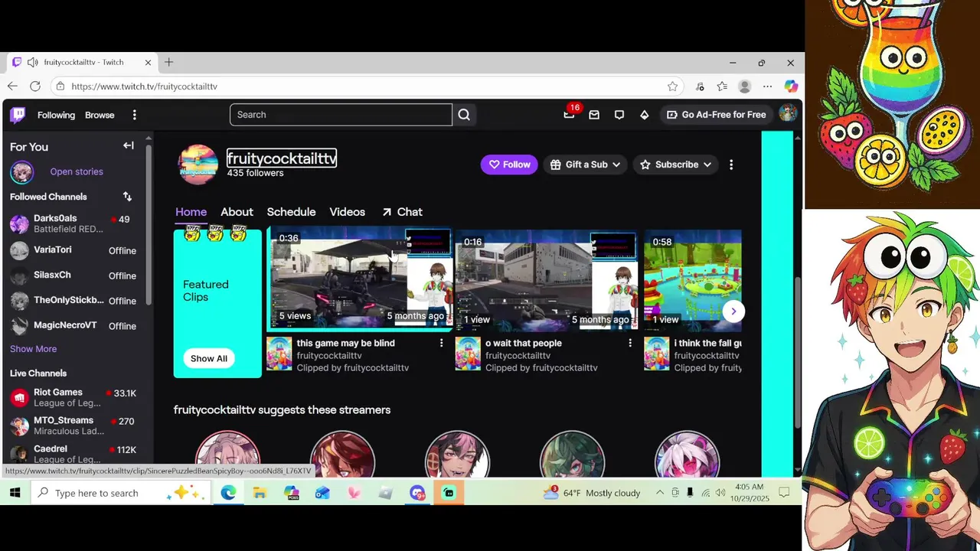The width and height of the screenshot is (980, 551).
Task: Open the Edge media control music icon
Action: click(x=700, y=86)
